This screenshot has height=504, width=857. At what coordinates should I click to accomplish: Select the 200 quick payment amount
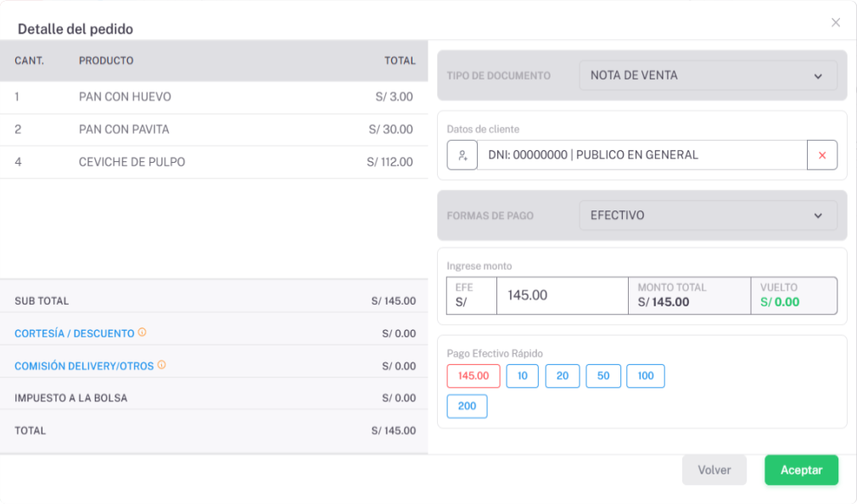tap(468, 406)
